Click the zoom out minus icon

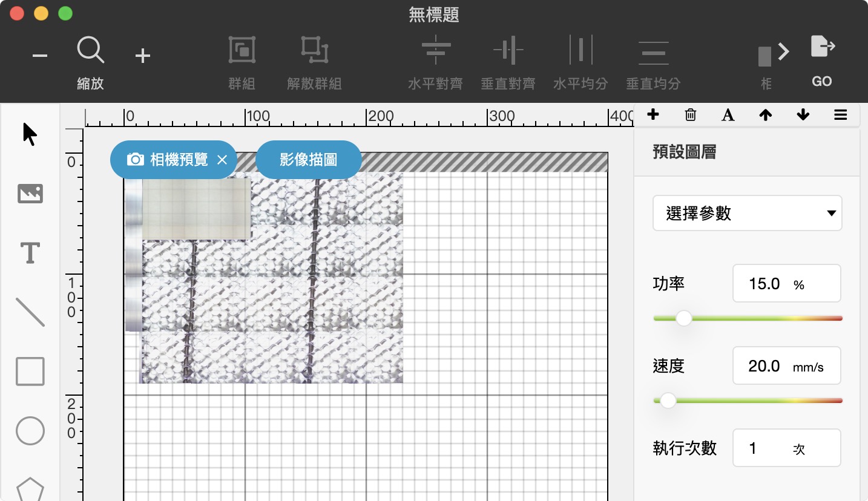40,56
